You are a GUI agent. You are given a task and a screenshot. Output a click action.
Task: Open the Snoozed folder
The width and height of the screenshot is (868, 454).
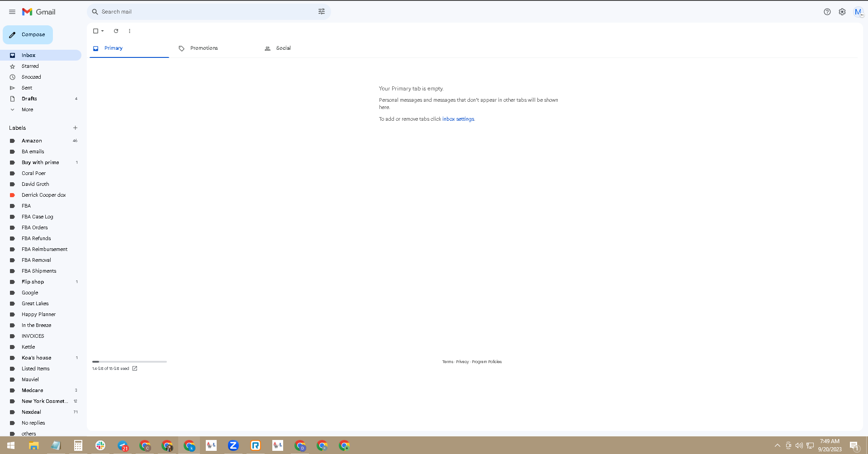pyautogui.click(x=41, y=77)
